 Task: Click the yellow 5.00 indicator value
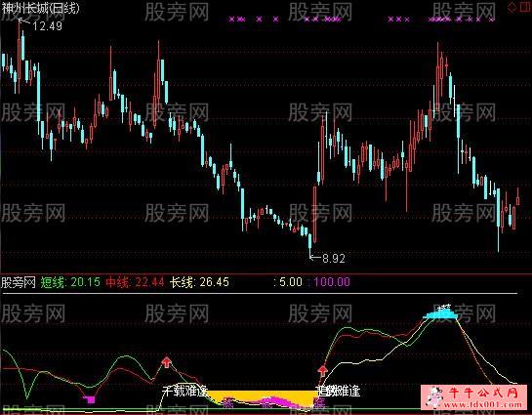[x=291, y=282]
